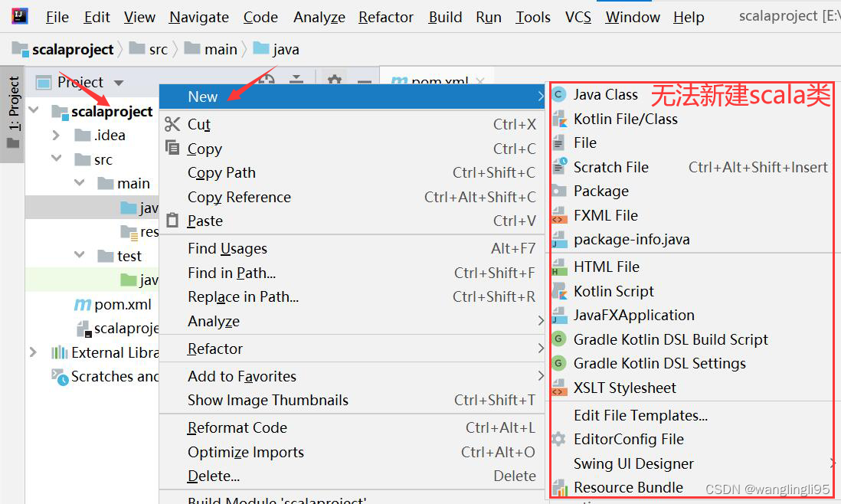
Task: Click the package-info.java icon
Action: tap(559, 239)
